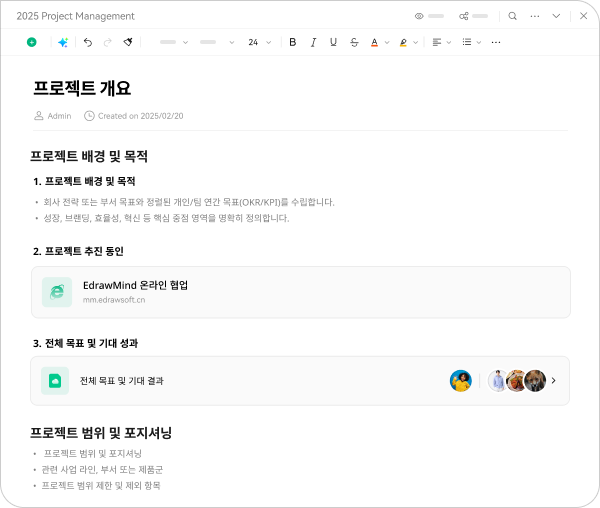Screen dimensions: 600x508
Task: Open the AI sparkle assistant
Action: [63, 42]
